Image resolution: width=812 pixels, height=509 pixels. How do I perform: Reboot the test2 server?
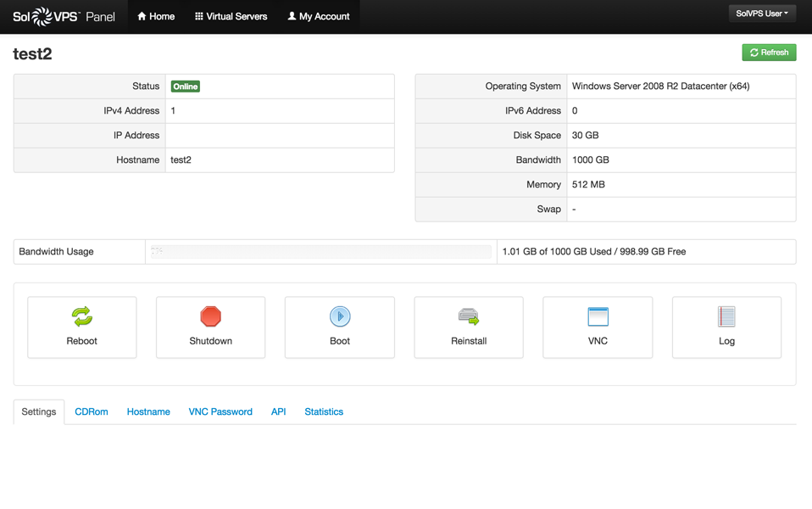point(81,327)
